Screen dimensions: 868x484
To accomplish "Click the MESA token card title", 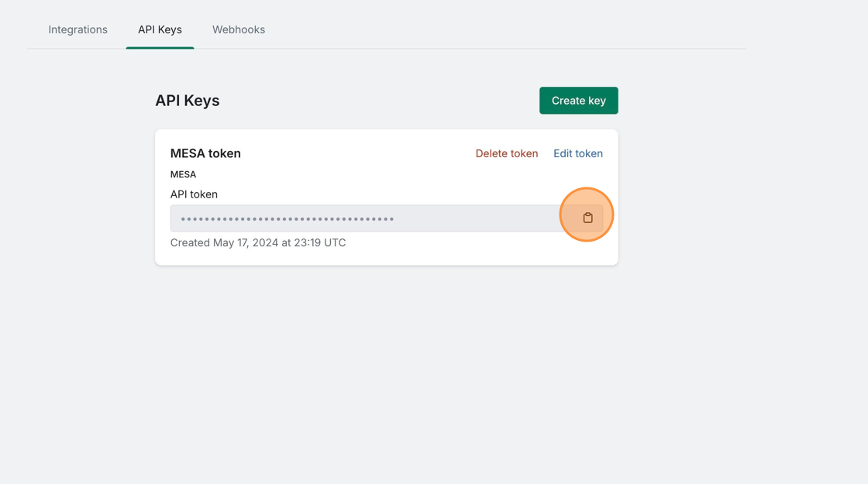I will 205,153.
